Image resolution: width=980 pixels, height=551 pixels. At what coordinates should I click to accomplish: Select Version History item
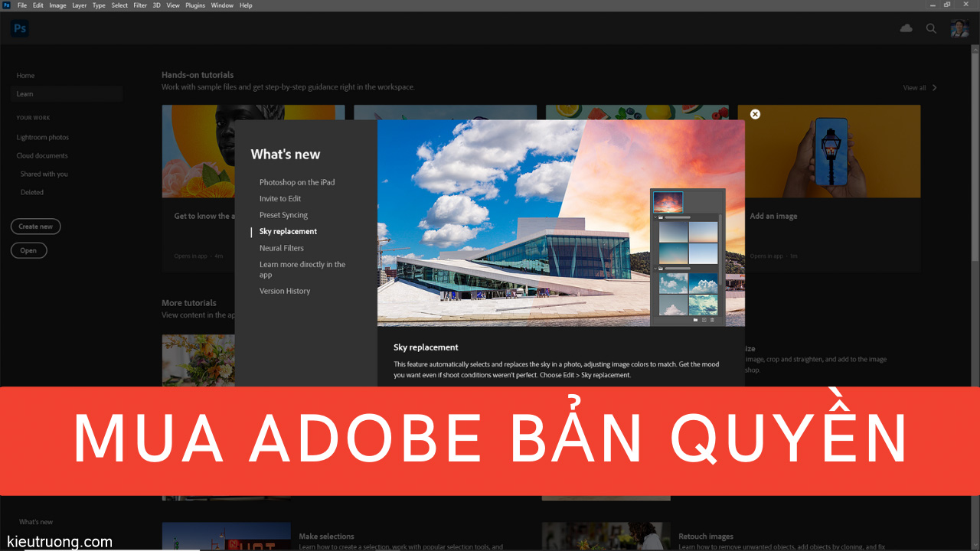click(x=285, y=291)
